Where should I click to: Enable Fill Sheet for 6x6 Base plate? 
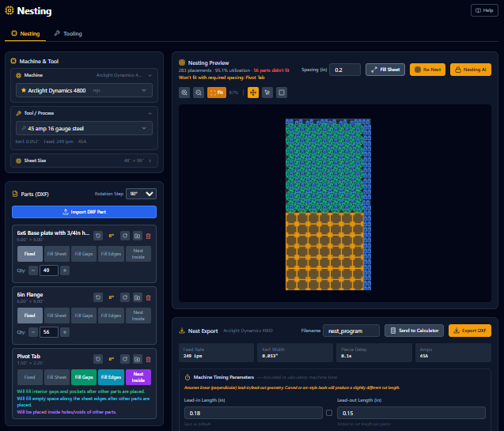pos(57,254)
